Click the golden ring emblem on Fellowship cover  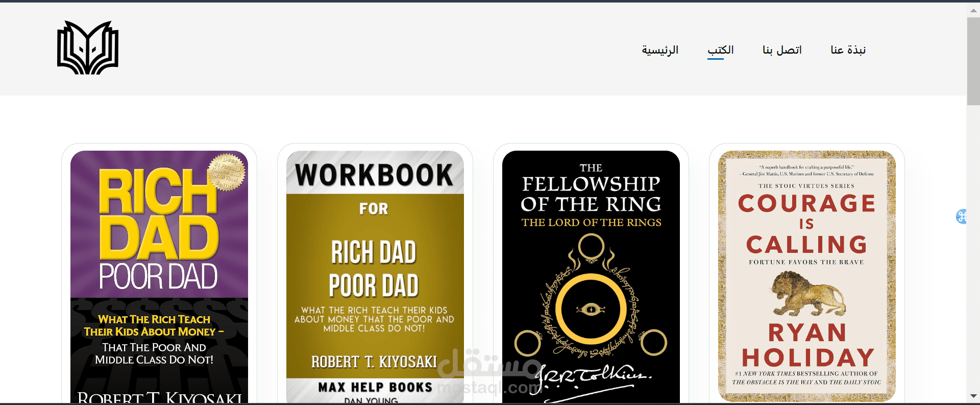tap(591, 308)
